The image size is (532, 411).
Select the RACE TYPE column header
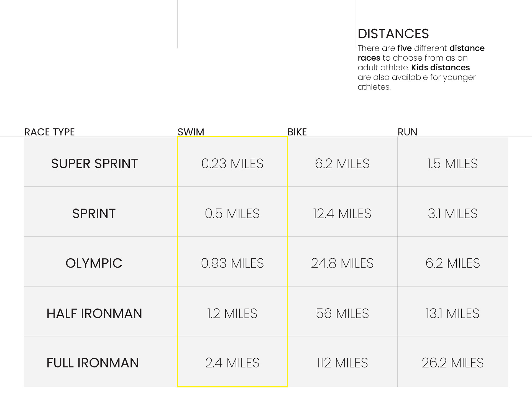point(50,132)
